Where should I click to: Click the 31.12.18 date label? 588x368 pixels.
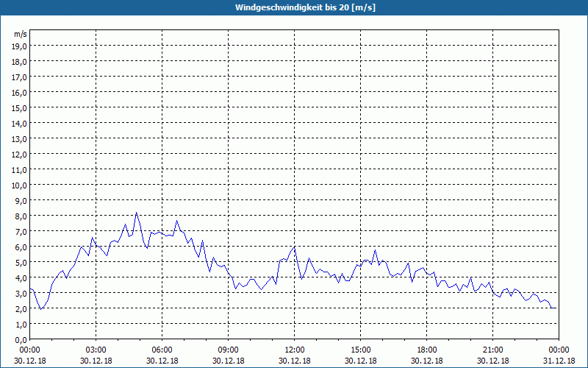click(x=559, y=361)
